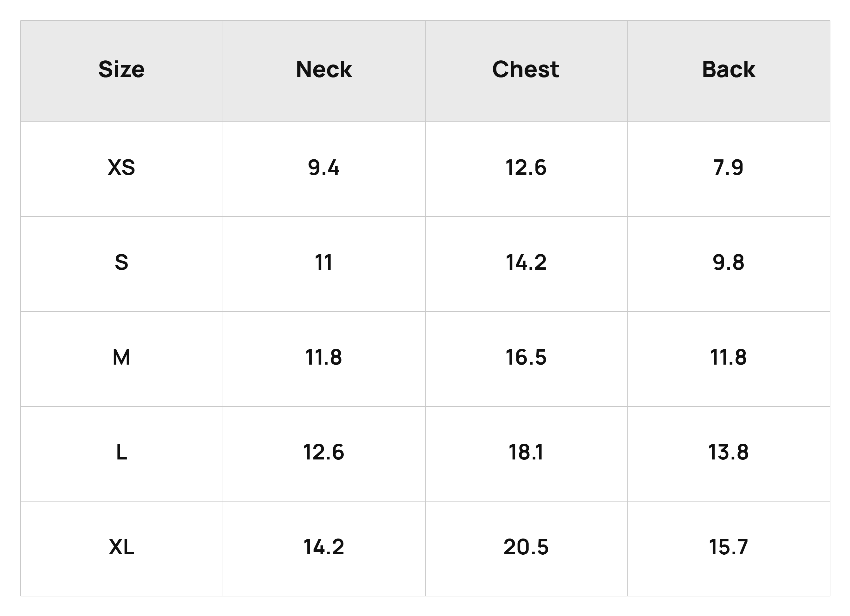Click the L chest value 18.1
This screenshot has height=616, width=850.
526,452
